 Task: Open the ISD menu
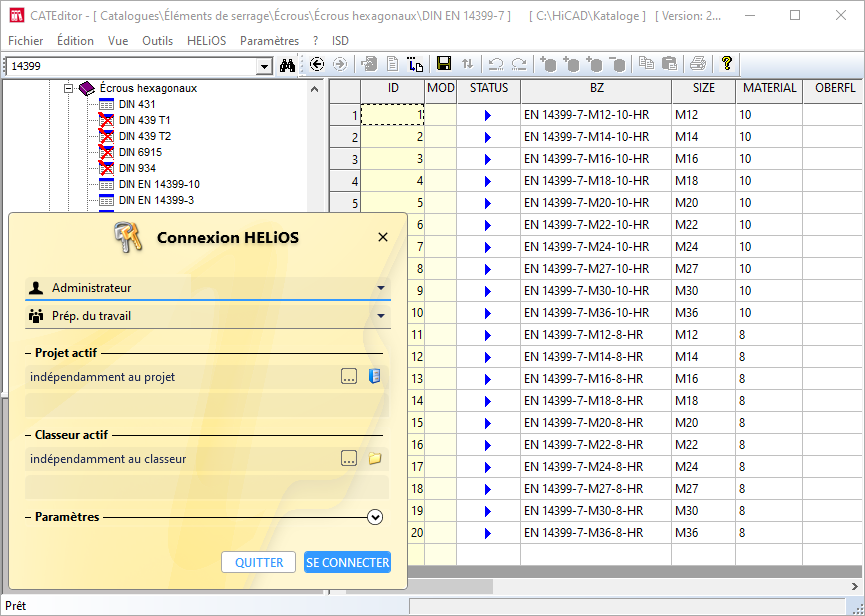pos(340,41)
